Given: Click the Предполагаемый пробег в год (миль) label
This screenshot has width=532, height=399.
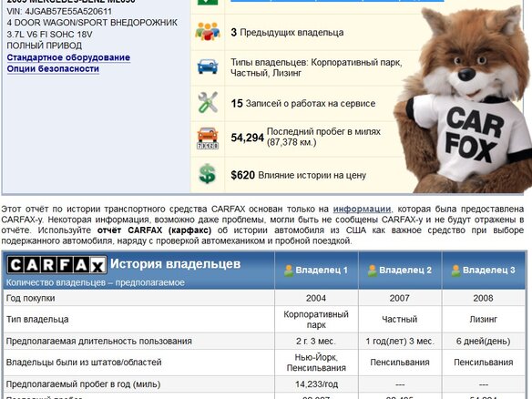Looking at the screenshot, I should tap(84, 384).
